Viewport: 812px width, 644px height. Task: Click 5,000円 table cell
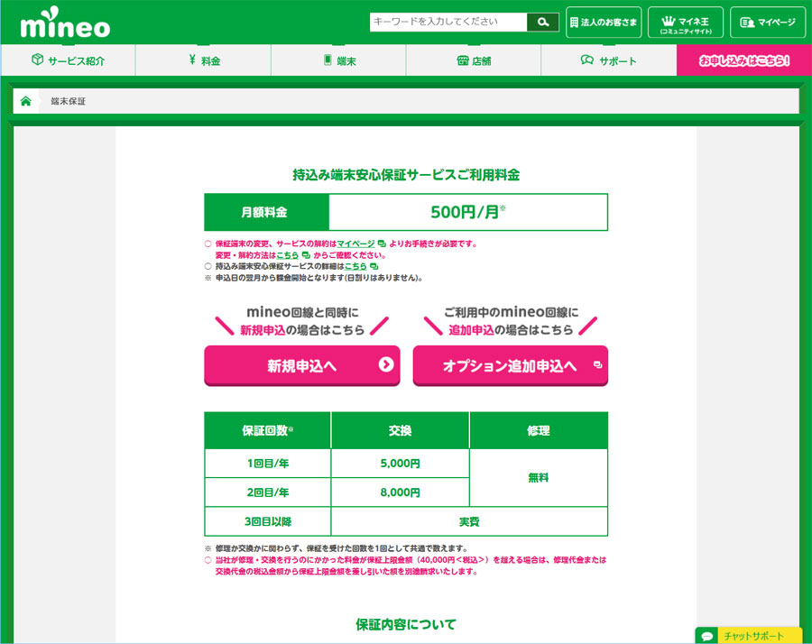(x=400, y=464)
